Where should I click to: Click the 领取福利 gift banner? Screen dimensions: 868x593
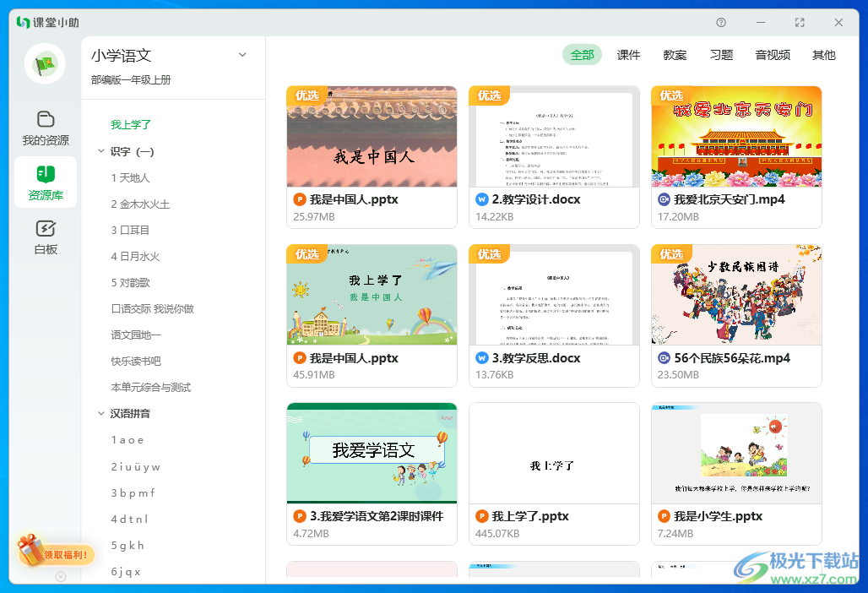point(54,552)
